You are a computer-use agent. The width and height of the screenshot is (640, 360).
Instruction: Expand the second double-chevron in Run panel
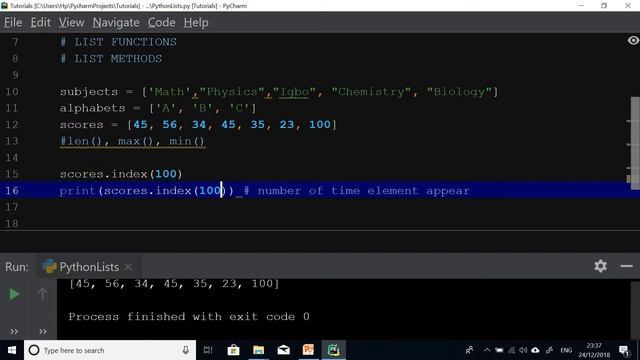pyautogui.click(x=42, y=331)
